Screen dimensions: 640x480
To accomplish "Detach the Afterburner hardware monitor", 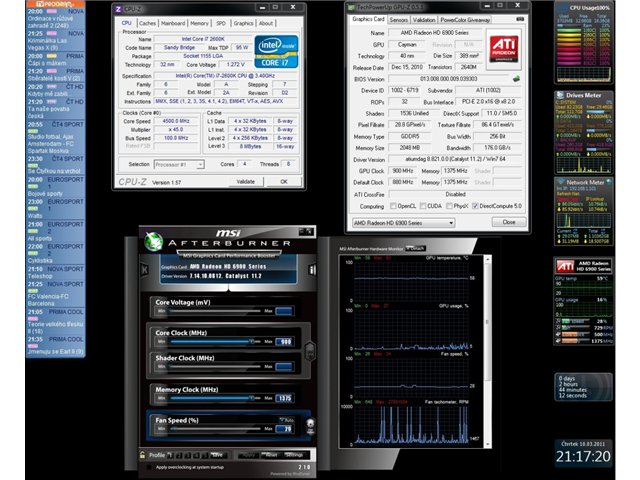I will [416, 248].
